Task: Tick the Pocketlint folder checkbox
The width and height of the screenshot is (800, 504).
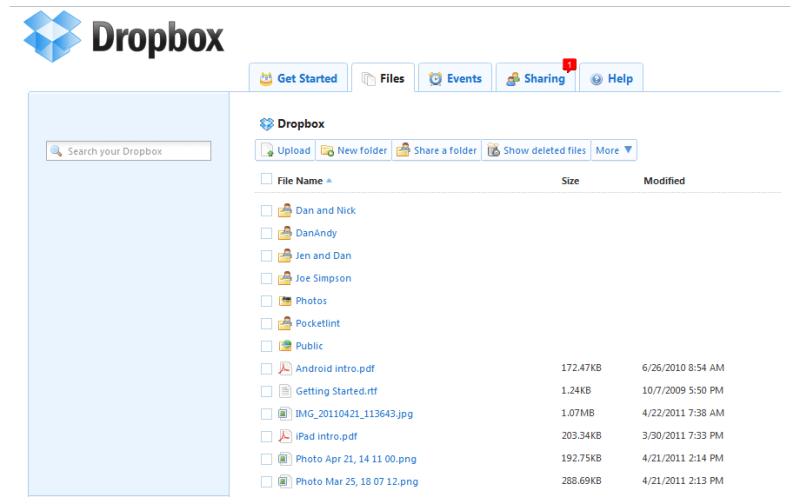Action: point(266,323)
